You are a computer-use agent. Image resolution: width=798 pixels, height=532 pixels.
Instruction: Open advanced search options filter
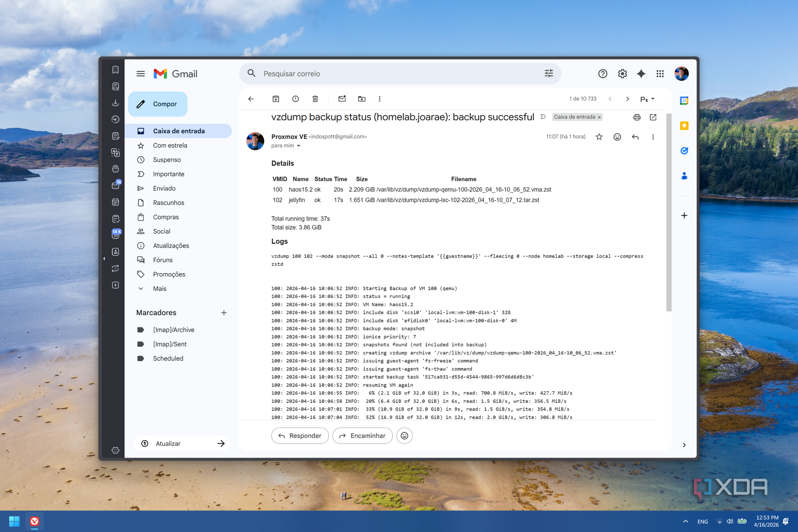[x=549, y=73]
